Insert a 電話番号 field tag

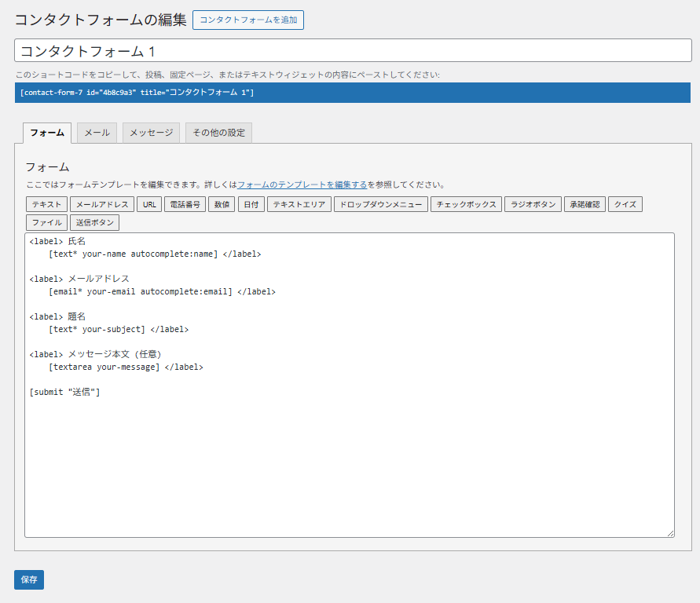tap(185, 204)
